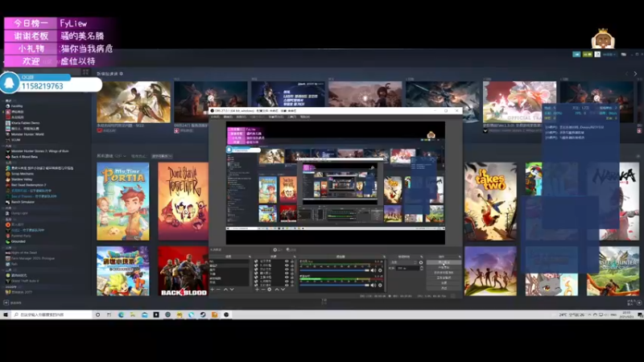Open Windows Start menu
Screen dimensions: 644x362
pos(6,315)
